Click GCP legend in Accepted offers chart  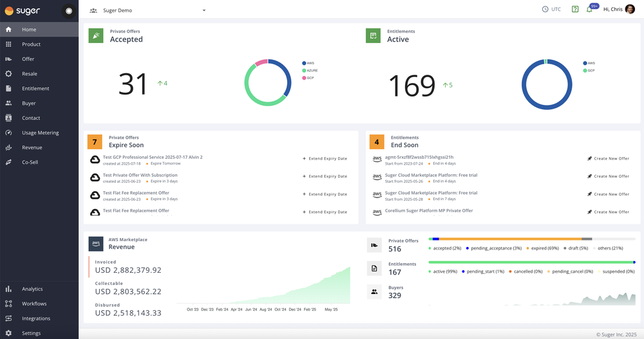(308, 78)
